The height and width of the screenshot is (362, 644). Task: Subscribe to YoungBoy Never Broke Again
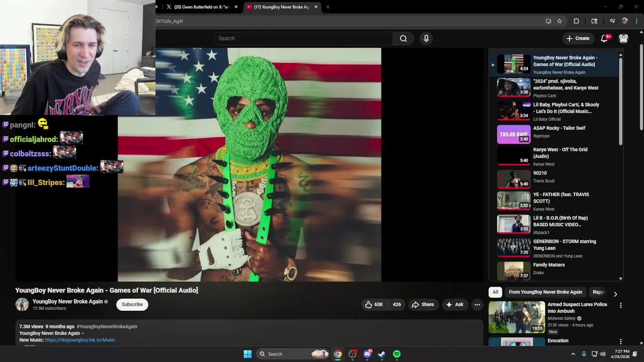click(132, 304)
